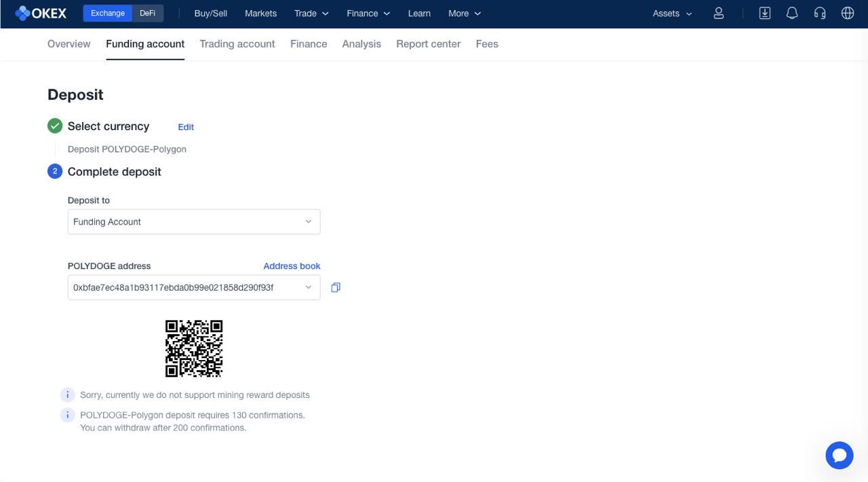Click the Select currency step heading
This screenshot has height=482, width=868.
(x=108, y=126)
